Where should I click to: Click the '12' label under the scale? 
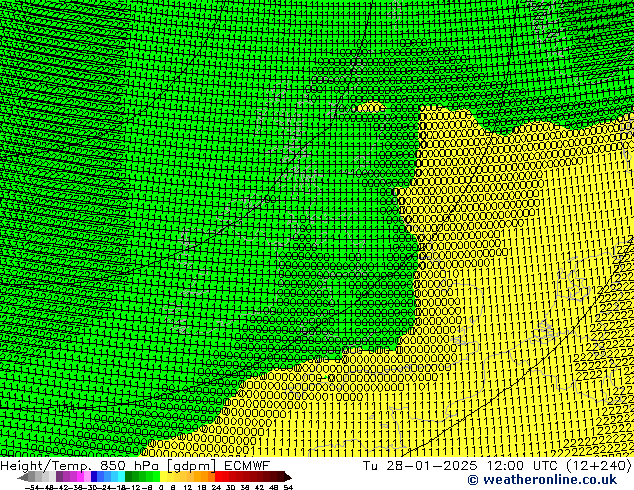187,487
